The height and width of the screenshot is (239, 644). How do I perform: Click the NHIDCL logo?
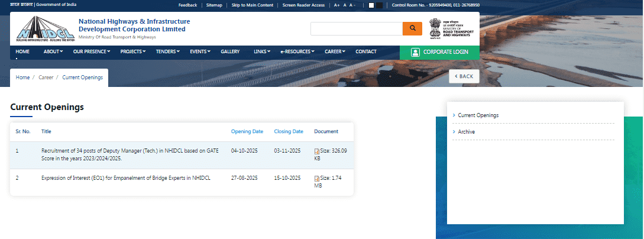[x=43, y=28]
